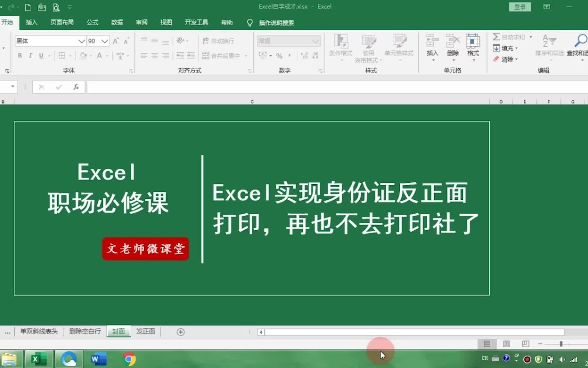Open Word from the taskbar
Image resolution: width=588 pixels, height=368 pixels.
click(98, 359)
